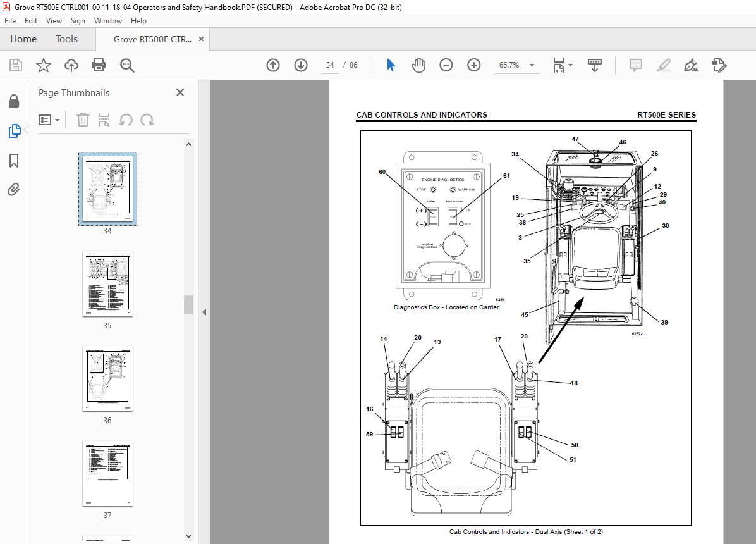Screen dimensions: 756x544
Task: Add a comment with sticky note icon
Action: pyautogui.click(x=636, y=65)
